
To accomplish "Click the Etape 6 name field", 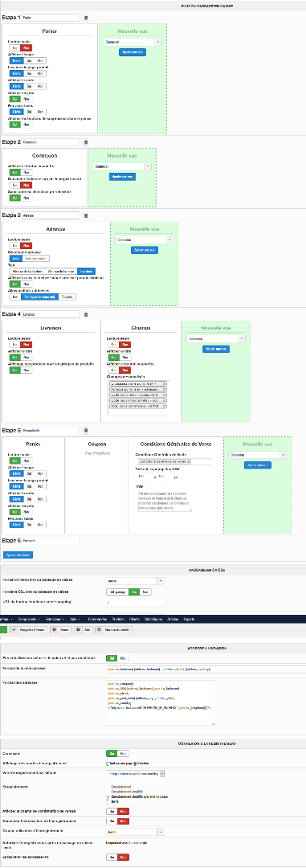I will 51,540.
